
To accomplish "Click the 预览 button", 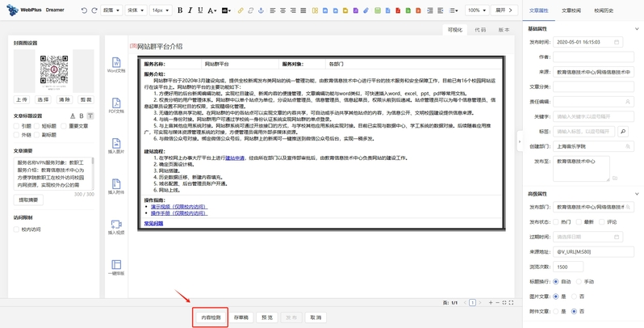I will tap(267, 317).
